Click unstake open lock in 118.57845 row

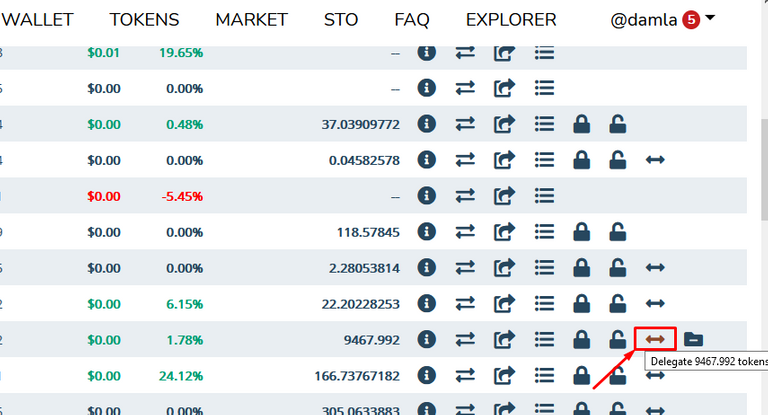pyautogui.click(x=618, y=232)
